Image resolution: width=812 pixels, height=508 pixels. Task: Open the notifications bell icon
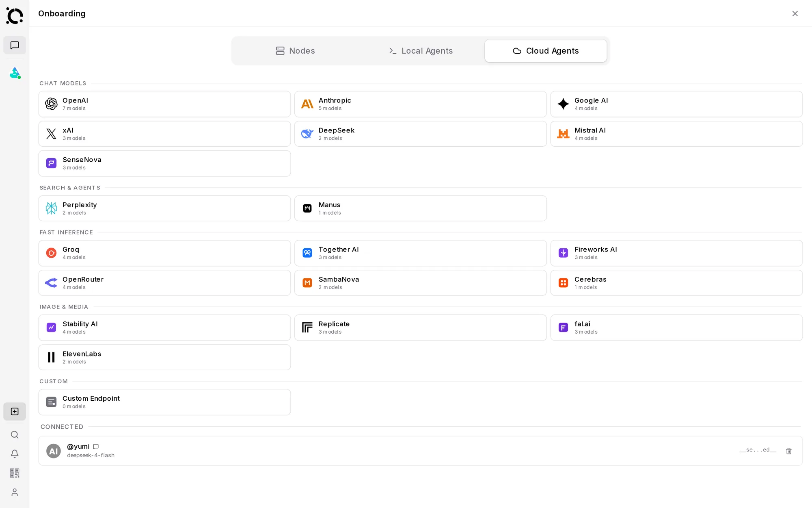(15, 454)
